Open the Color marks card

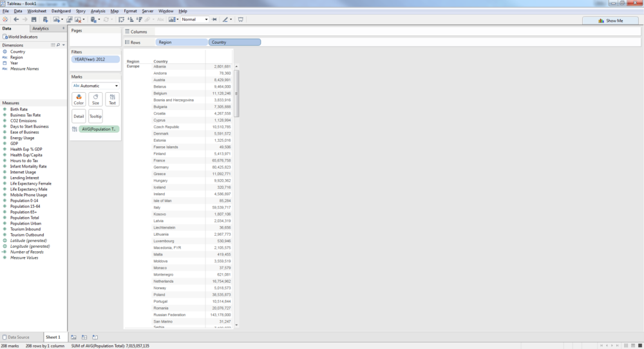pyautogui.click(x=79, y=99)
